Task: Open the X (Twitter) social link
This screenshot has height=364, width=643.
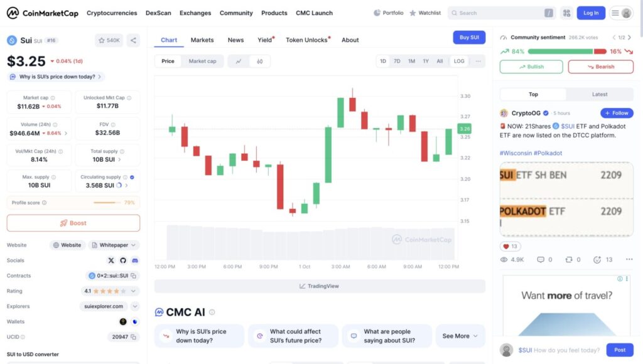Action: (x=112, y=260)
